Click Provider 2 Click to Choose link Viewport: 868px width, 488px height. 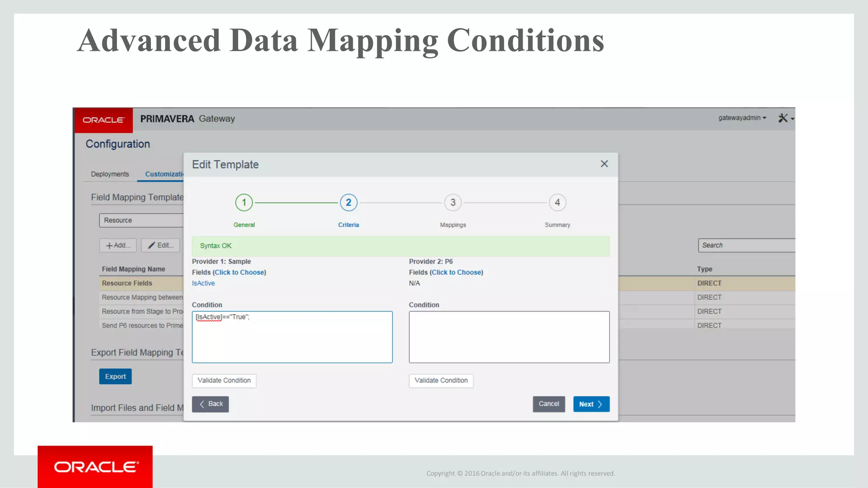[456, 272]
